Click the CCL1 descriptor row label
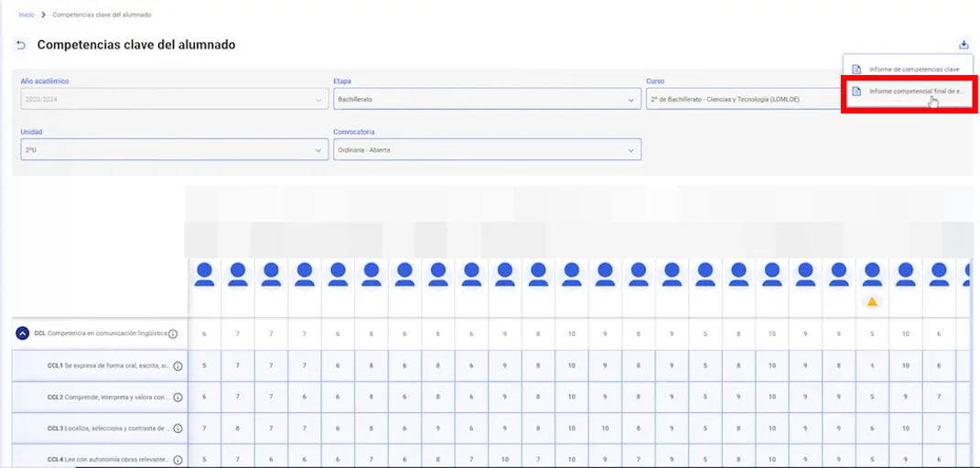This screenshot has height=468, width=980. point(107,365)
